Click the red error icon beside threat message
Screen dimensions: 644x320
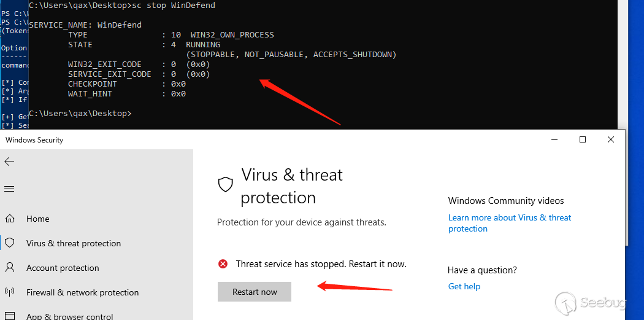tap(223, 264)
